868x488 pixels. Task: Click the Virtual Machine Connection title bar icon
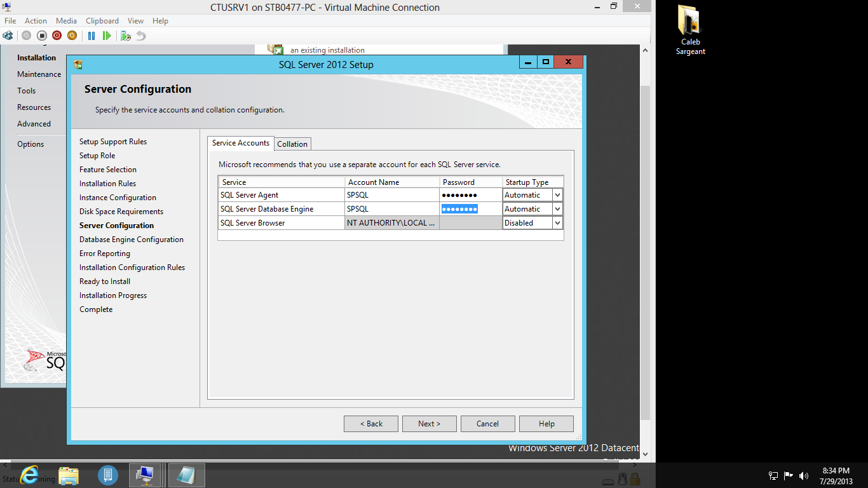(6, 7)
